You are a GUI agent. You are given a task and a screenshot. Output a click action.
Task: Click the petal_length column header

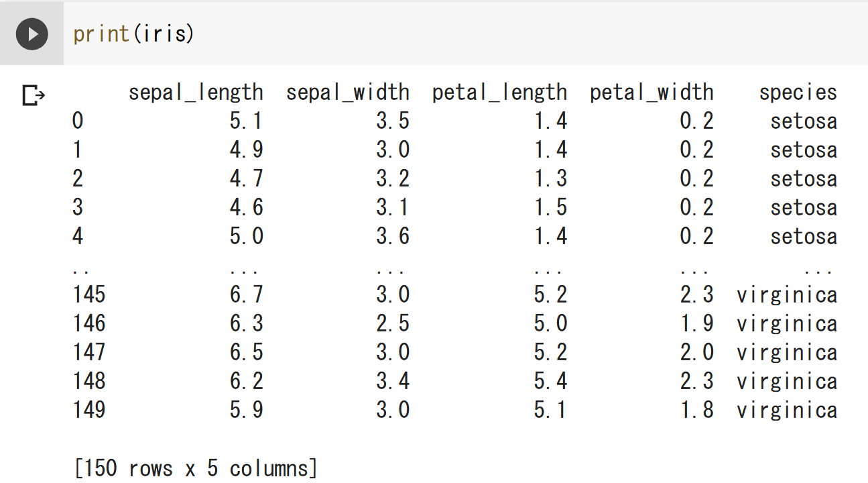click(499, 93)
